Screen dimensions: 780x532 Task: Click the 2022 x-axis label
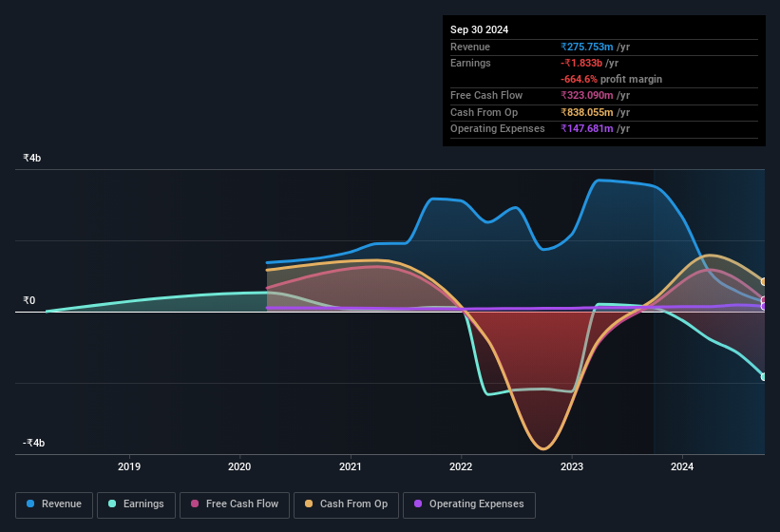pyautogui.click(x=461, y=466)
